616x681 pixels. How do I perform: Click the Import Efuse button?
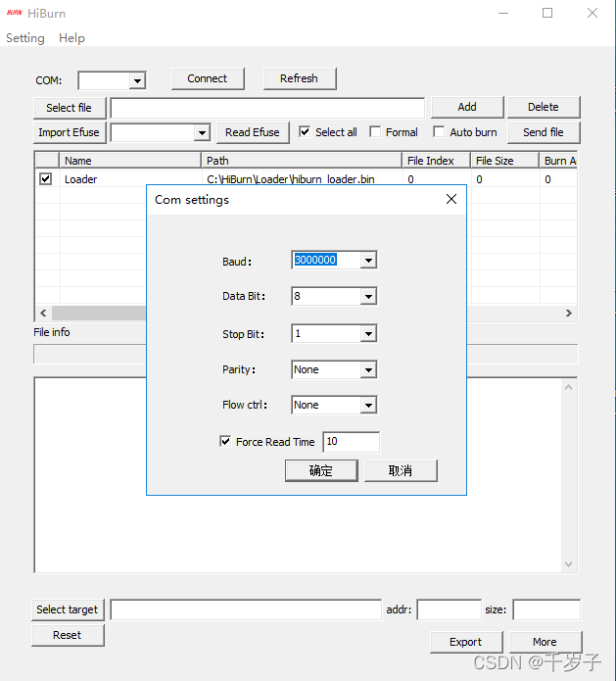70,132
